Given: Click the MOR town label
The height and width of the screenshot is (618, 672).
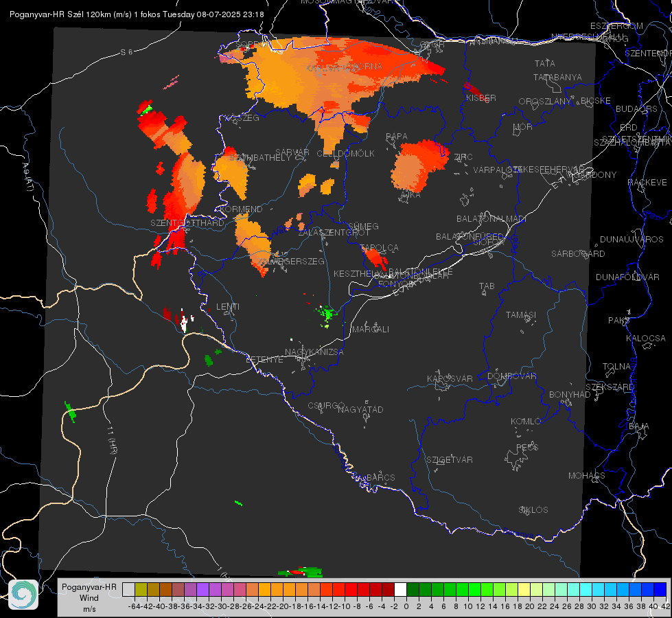Looking at the screenshot, I should [523, 126].
